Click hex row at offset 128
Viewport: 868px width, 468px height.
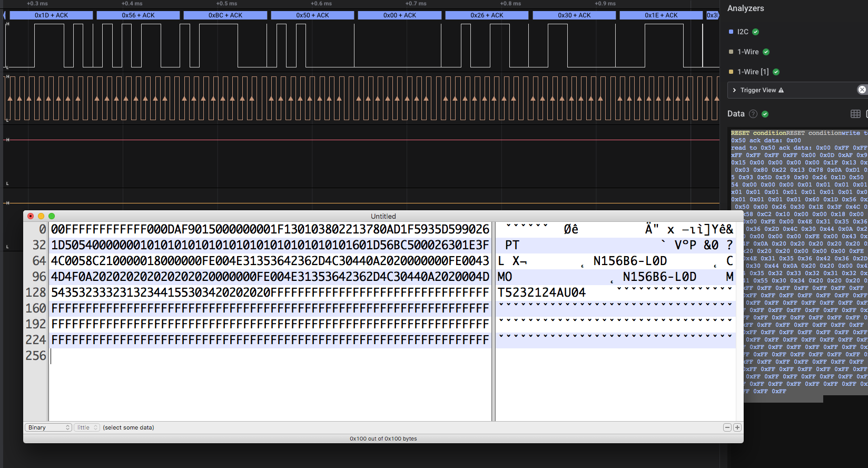270,292
